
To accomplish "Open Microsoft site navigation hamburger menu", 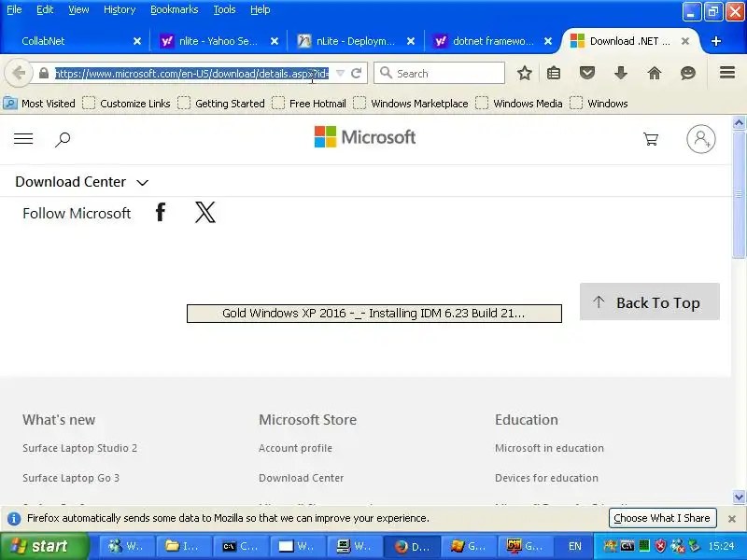I will pyautogui.click(x=23, y=138).
